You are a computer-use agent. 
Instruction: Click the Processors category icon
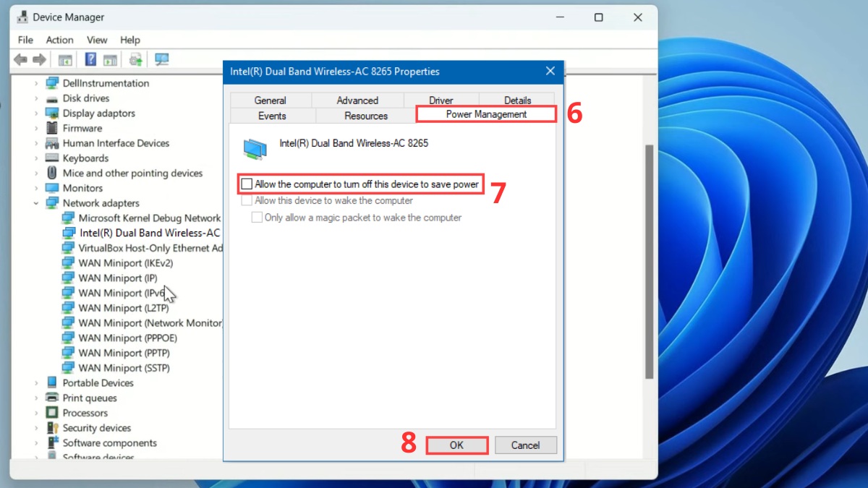pyautogui.click(x=52, y=413)
